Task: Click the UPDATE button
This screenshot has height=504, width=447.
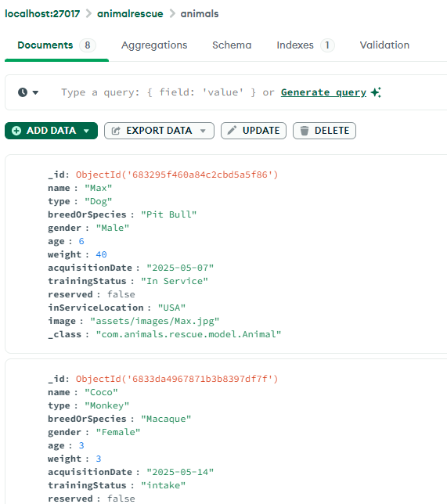Action: [254, 131]
